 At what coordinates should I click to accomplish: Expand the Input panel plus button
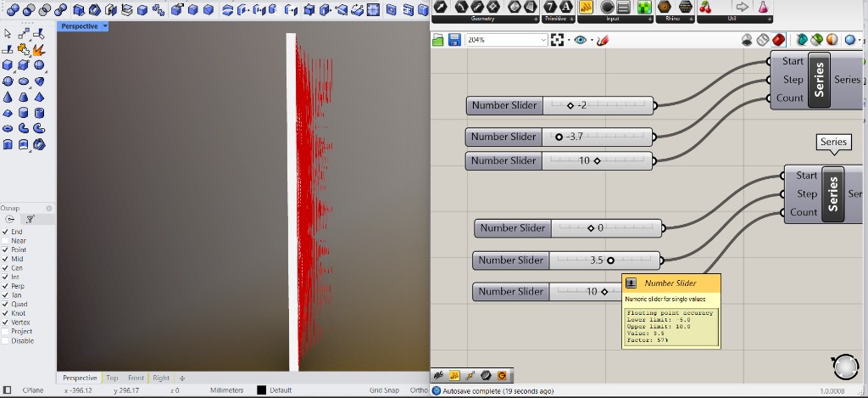pyautogui.click(x=648, y=20)
